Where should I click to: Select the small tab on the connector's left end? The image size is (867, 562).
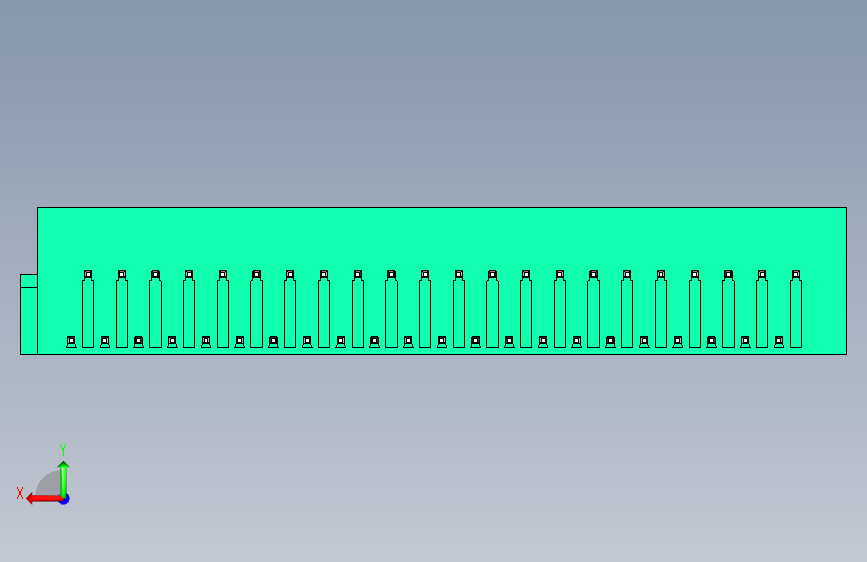pos(29,314)
